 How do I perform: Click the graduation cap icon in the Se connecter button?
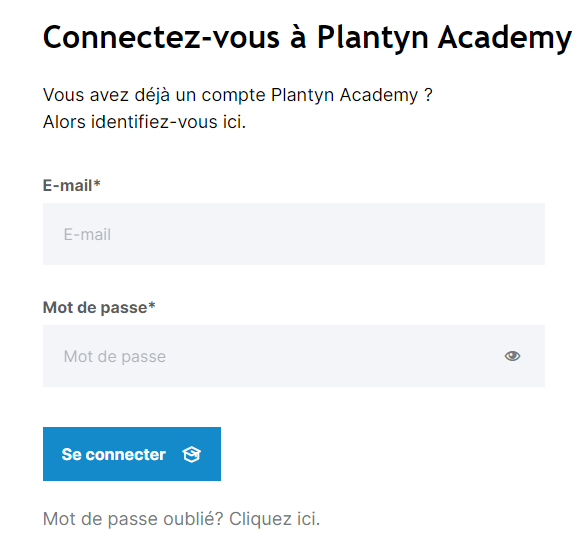tap(192, 454)
